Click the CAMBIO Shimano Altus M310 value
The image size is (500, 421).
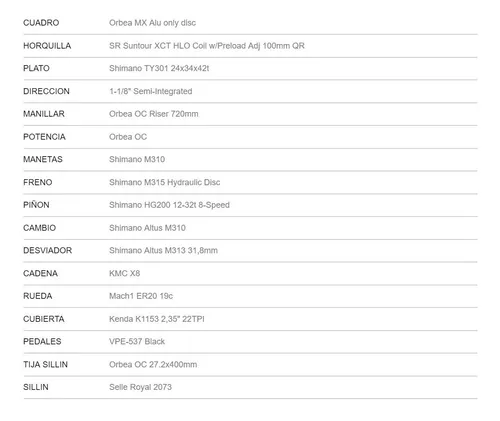(x=147, y=228)
